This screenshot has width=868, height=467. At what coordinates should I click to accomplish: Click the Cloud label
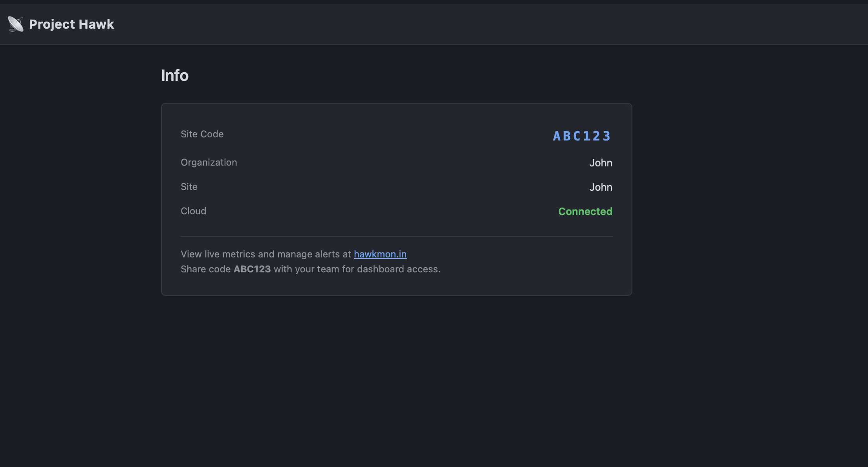pyautogui.click(x=193, y=211)
